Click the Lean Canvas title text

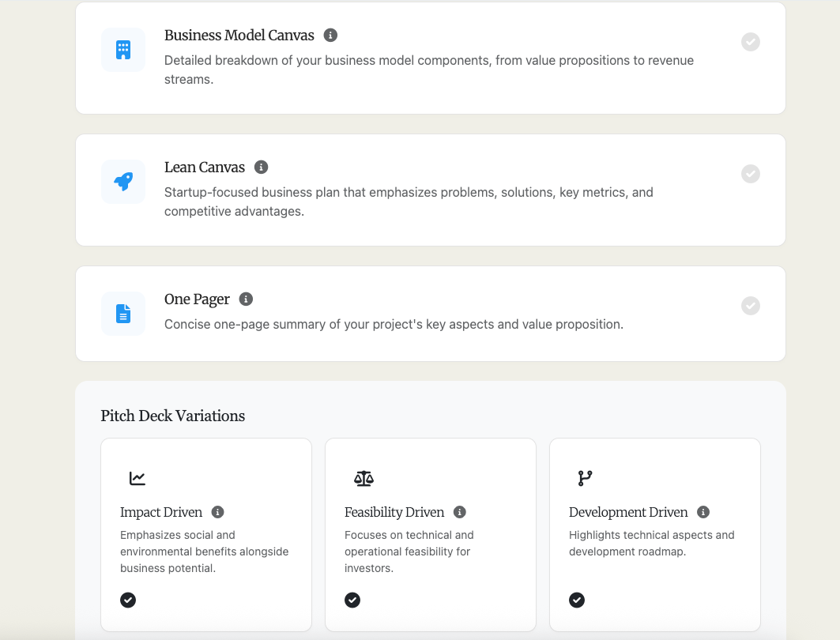pos(205,168)
